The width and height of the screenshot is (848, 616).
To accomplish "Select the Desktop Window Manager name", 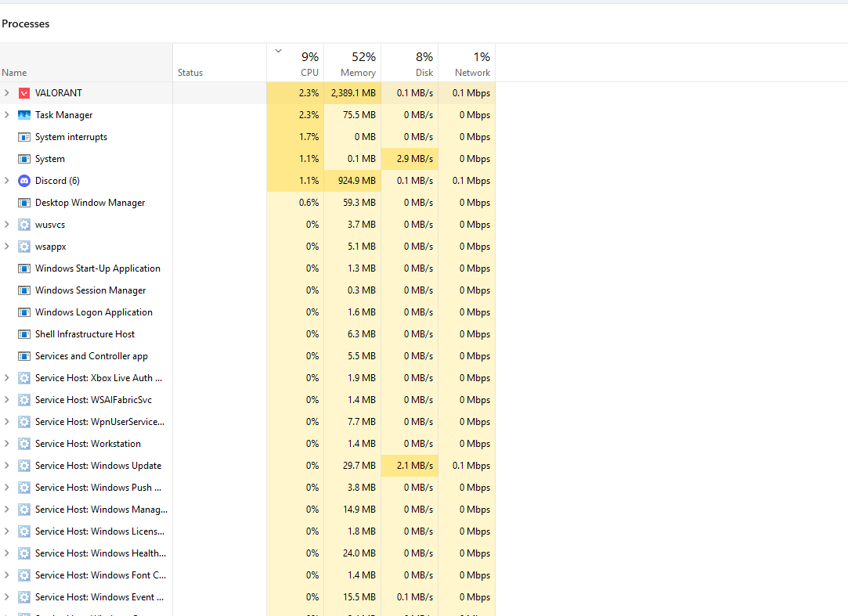I will pyautogui.click(x=90, y=203).
